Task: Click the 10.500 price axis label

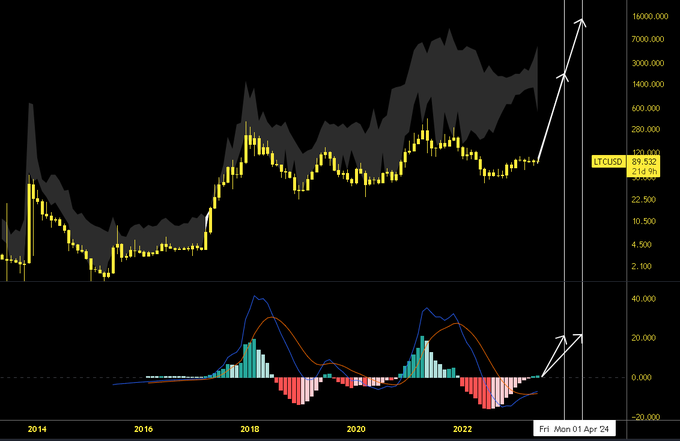Action: [x=644, y=221]
